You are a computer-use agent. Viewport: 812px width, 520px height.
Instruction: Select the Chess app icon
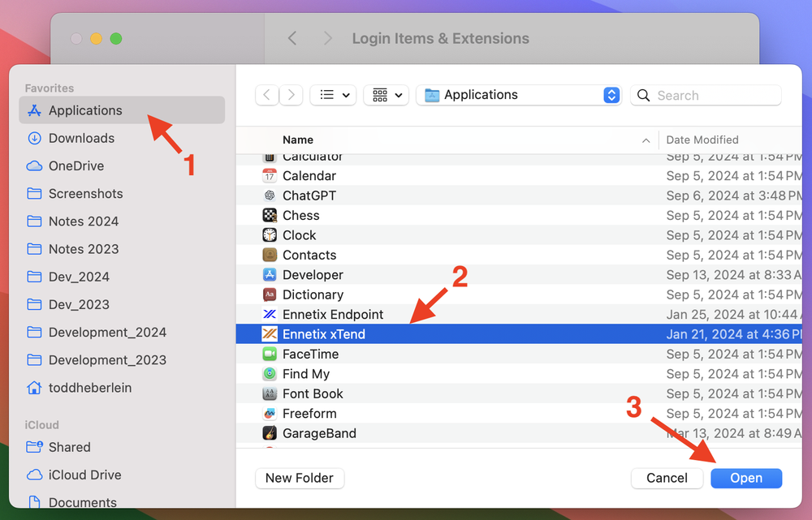270,215
